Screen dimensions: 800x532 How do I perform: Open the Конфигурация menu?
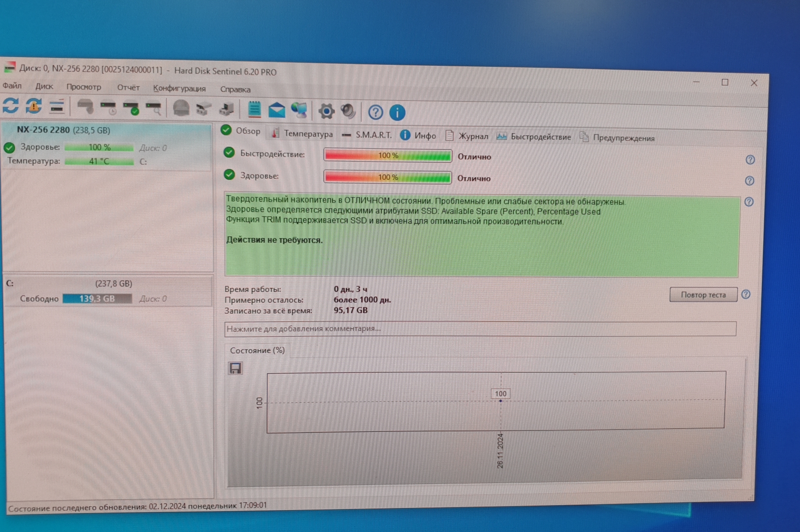click(x=179, y=88)
